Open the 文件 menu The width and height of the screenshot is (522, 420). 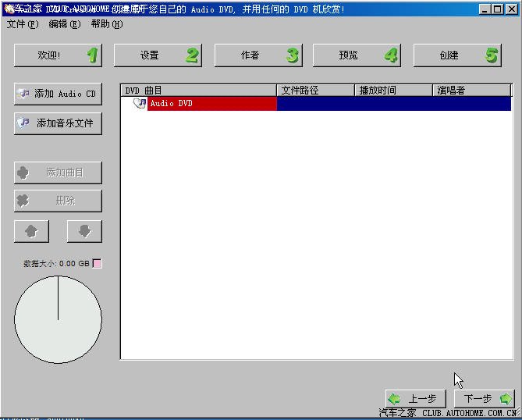tap(22, 24)
